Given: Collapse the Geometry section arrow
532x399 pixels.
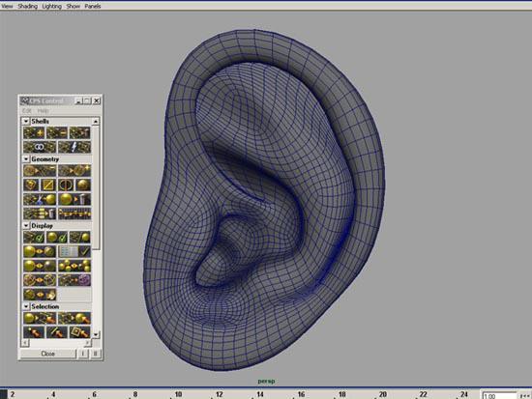Looking at the screenshot, I should coord(26,159).
